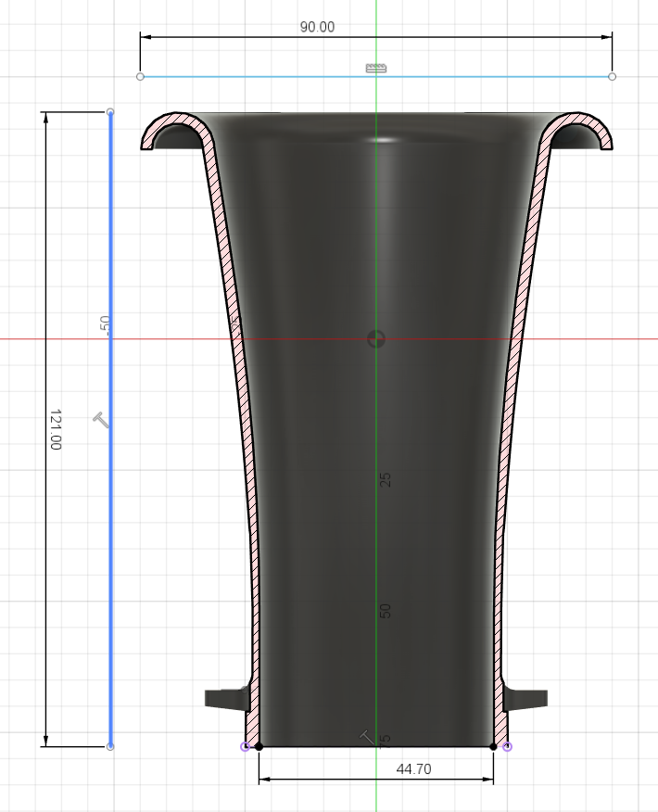This screenshot has height=812, width=658.
Task: Click the right endpoint of the horizontal construction line
Action: 612,76
